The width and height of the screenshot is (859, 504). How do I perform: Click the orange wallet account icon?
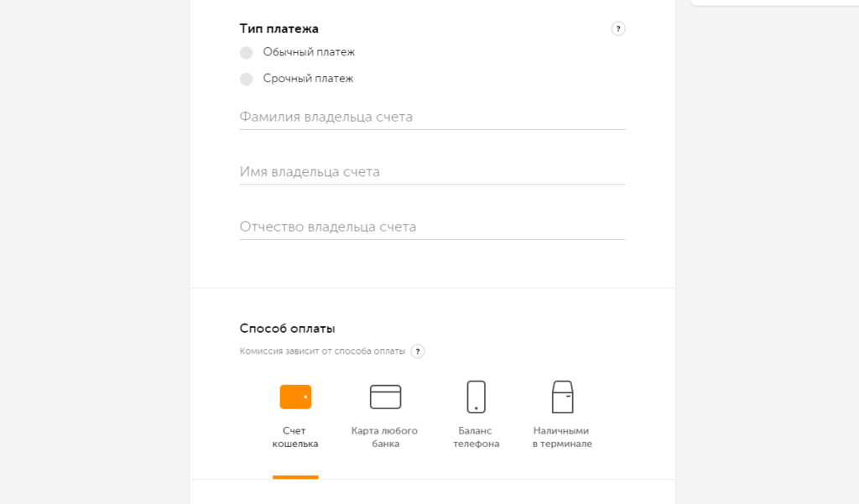295,397
